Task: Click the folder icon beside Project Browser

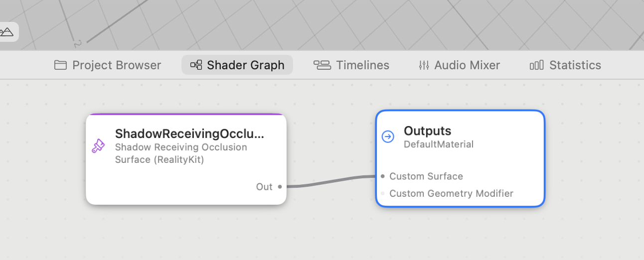Action: [x=60, y=65]
